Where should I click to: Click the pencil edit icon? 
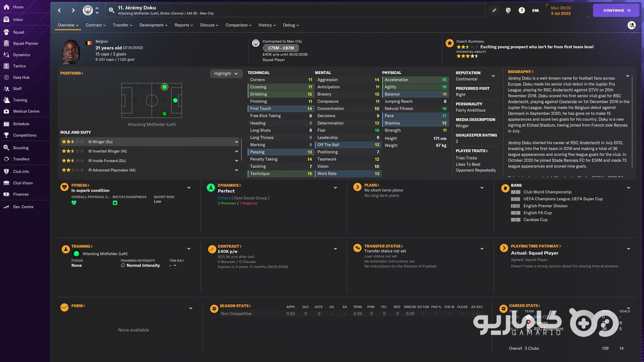(494, 10)
